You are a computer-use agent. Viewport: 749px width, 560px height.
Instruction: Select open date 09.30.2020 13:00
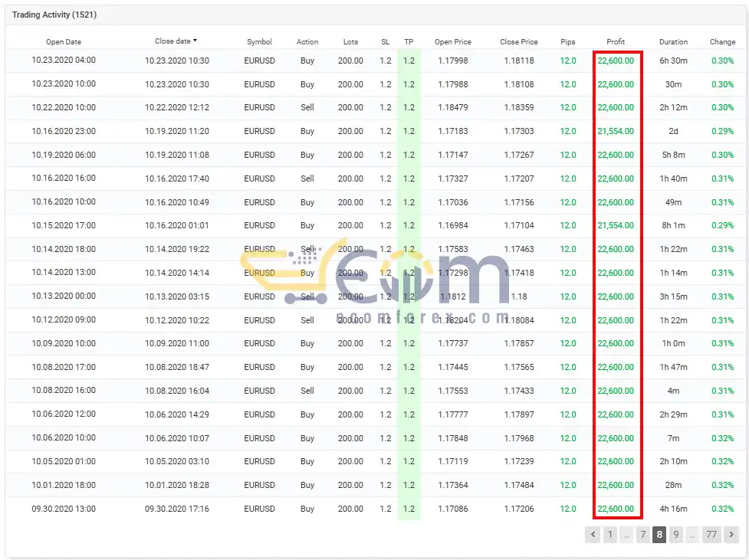click(64, 509)
